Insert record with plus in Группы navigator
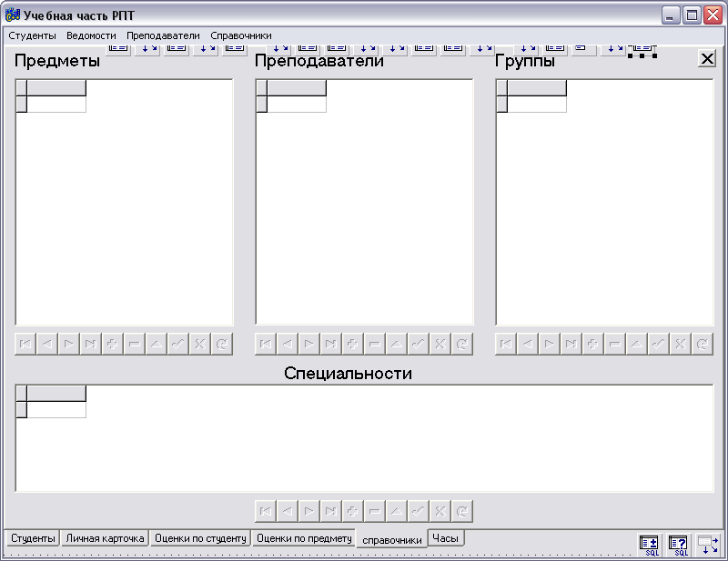728x561 pixels. [593, 345]
